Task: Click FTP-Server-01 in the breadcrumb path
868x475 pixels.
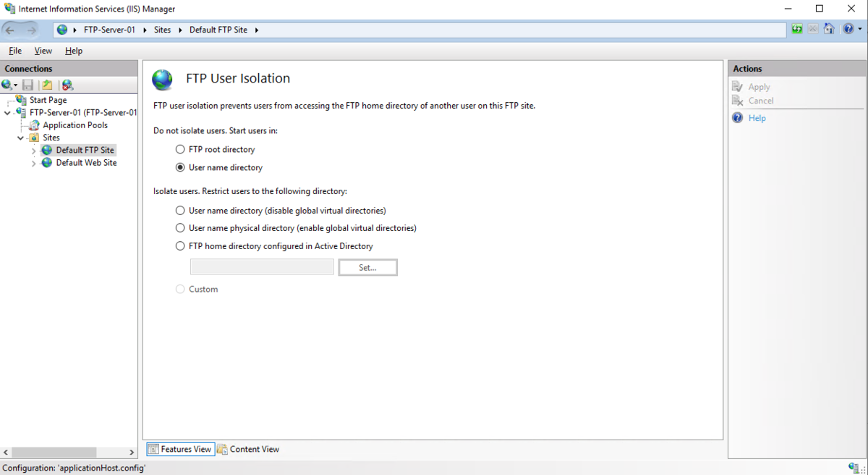Action: (x=109, y=30)
